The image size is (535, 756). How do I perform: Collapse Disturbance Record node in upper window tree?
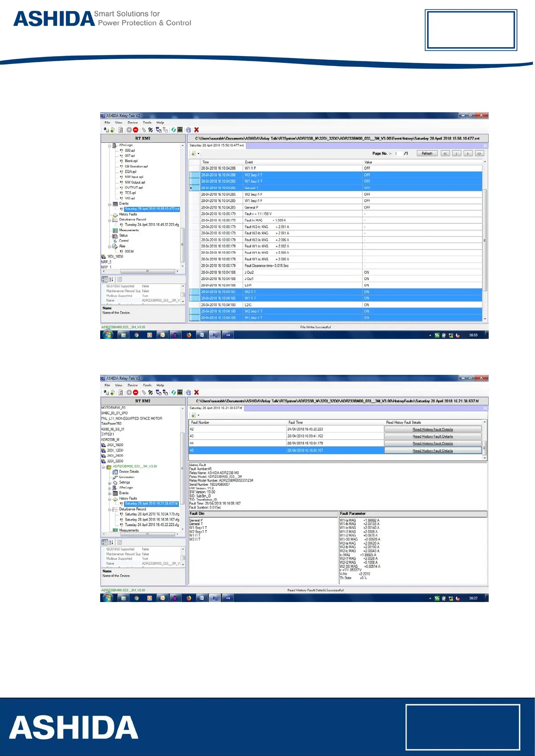pos(109,220)
